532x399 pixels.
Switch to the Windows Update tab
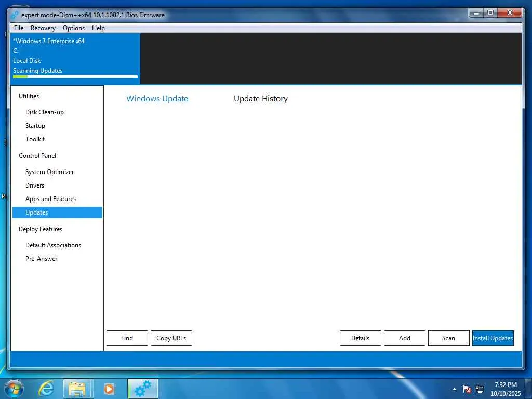(157, 98)
